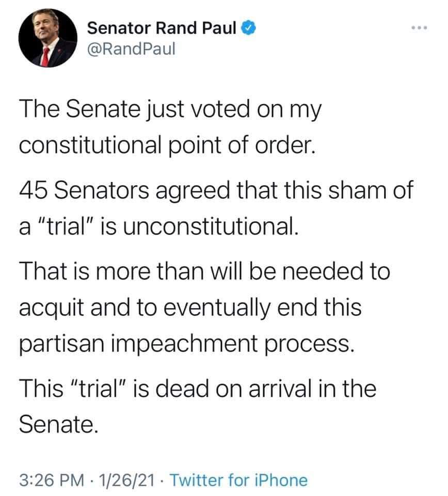Image resolution: width=448 pixels, height=496 pixels.
Task: Open the three-dot more options menu
Action: pyautogui.click(x=419, y=28)
